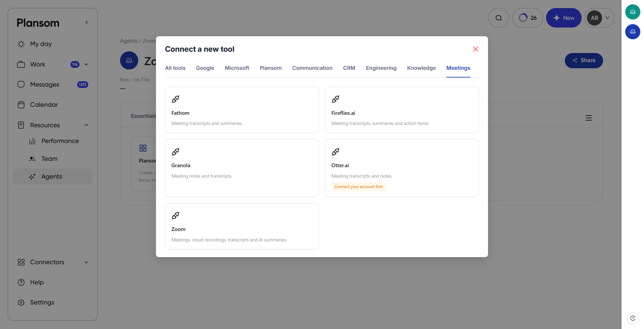Open Messages from the sidebar
The height and width of the screenshot is (329, 644).
point(45,85)
